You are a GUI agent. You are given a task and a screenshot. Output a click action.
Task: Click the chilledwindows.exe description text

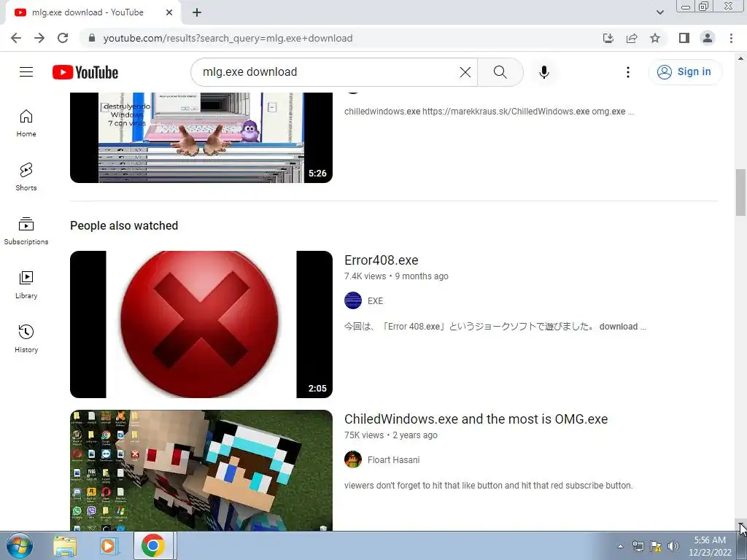[489, 112]
